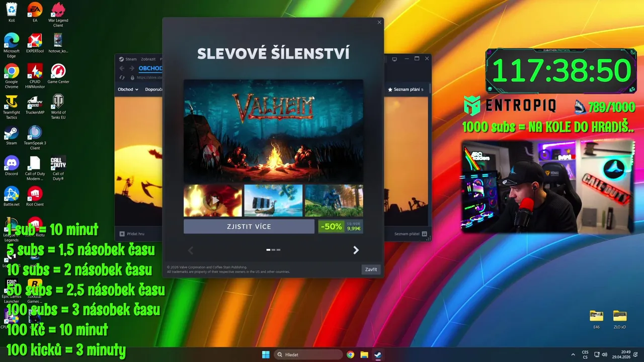Open Teamfight Tactics desktop shortcut
Image resolution: width=644 pixels, height=362 pixels.
(11, 107)
